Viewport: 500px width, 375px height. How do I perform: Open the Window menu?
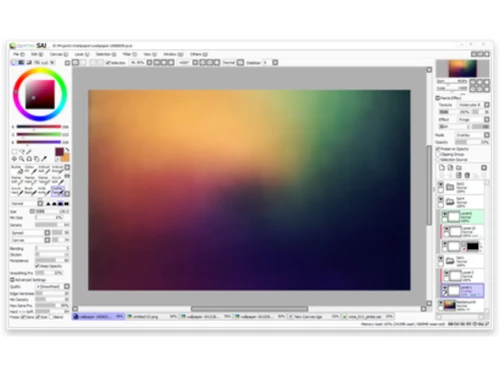click(173, 54)
